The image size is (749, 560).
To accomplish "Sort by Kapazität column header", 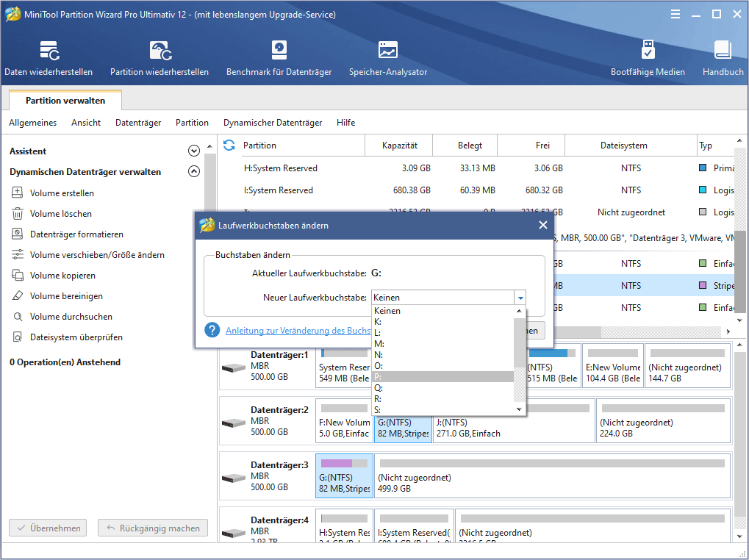I will click(399, 145).
